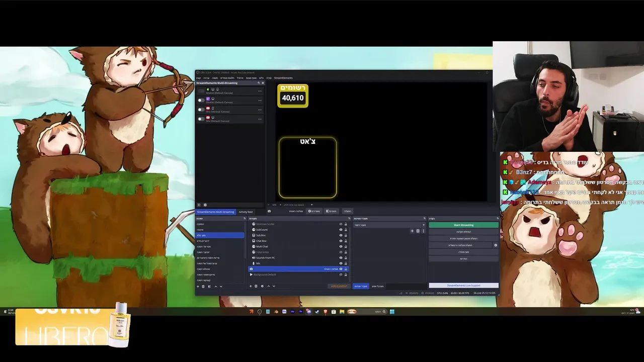Screen dimensions: 644x362
Task: Take a screenshot via camera icon toolbar
Action: [x=269, y=211]
